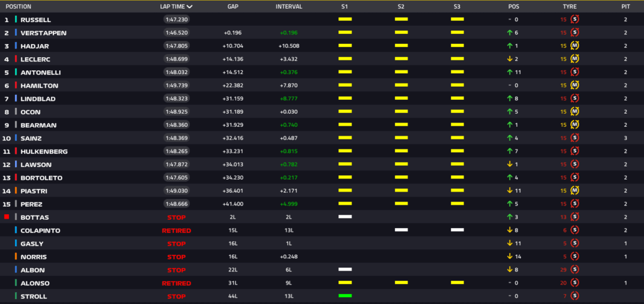644x304 pixels.
Task: Click Sainz's pit count 3
Action: point(626,138)
